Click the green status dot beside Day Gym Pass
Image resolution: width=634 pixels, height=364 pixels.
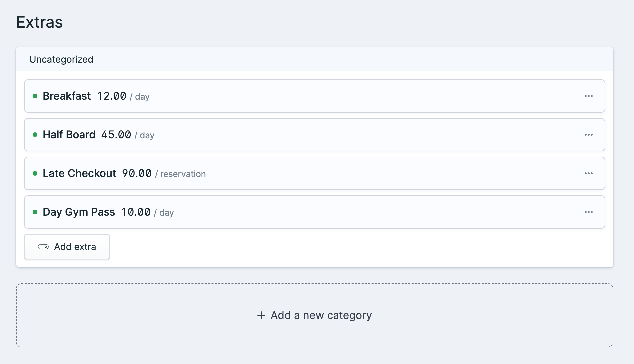coord(36,212)
